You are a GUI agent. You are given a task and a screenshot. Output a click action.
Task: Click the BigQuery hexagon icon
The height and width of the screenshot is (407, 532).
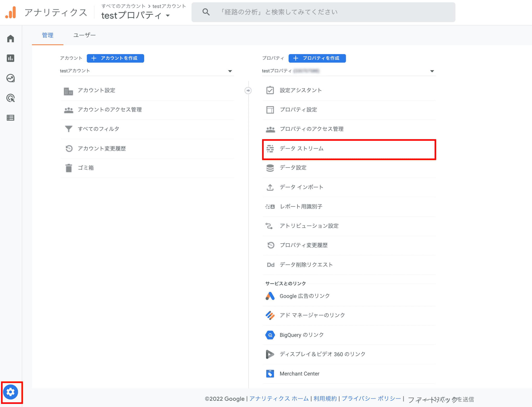pos(270,335)
